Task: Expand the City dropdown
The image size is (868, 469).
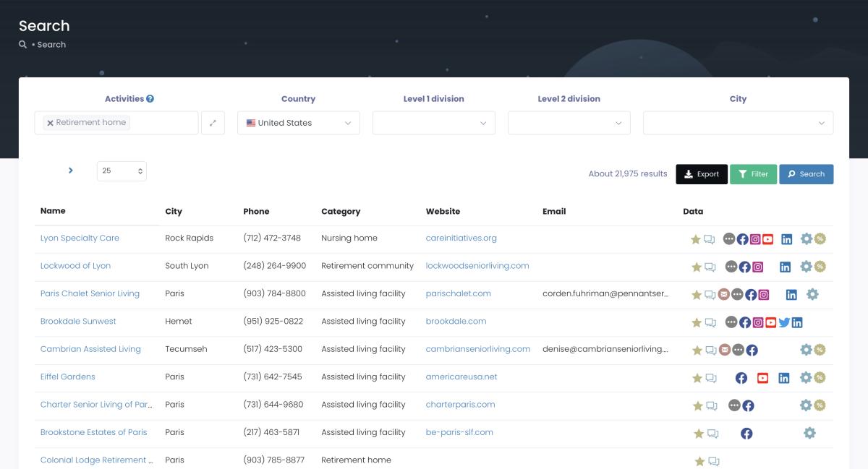Action: [737, 123]
